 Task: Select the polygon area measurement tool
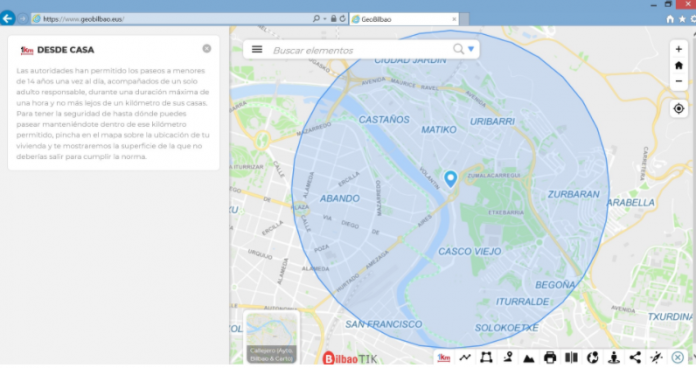point(486,358)
